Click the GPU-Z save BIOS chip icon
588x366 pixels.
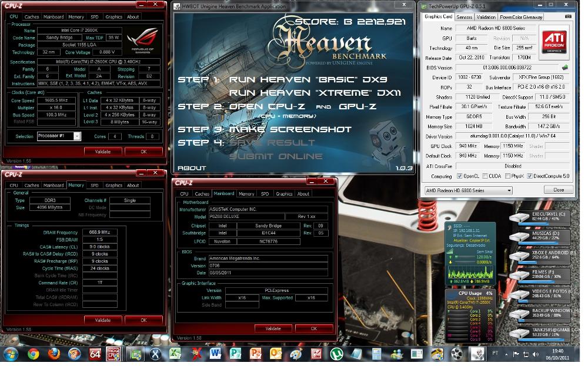[565, 68]
